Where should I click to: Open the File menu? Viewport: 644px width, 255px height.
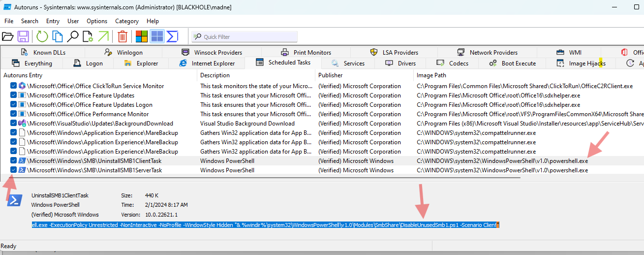coord(9,21)
